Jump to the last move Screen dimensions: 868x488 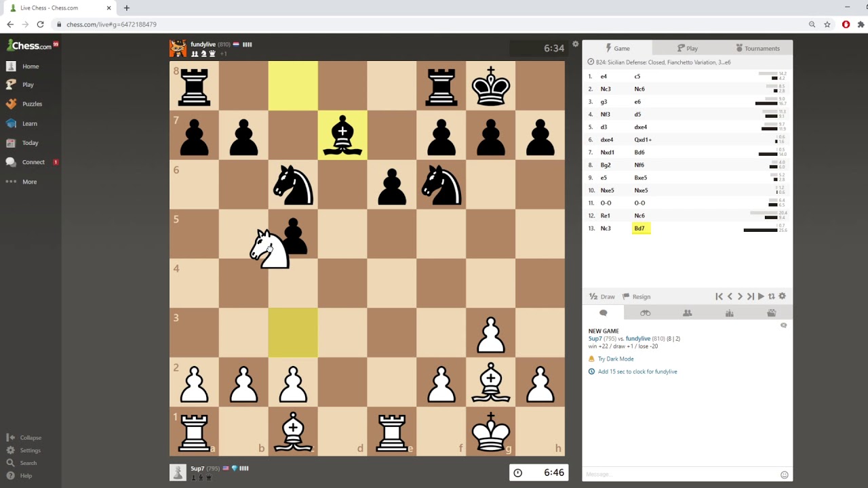tap(750, 296)
